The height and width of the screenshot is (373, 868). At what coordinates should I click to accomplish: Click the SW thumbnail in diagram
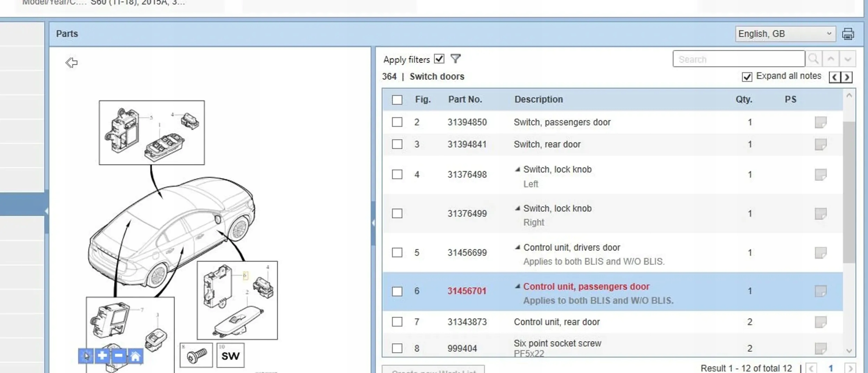pyautogui.click(x=231, y=356)
